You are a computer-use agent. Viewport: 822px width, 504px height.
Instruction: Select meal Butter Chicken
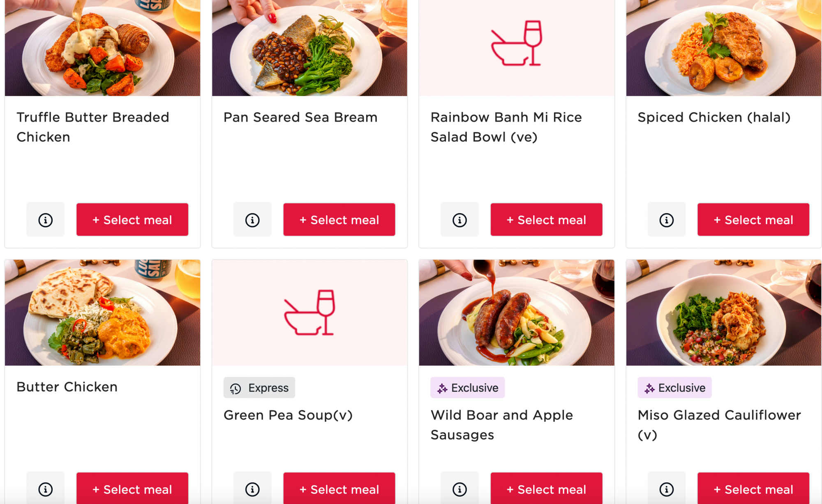(132, 489)
